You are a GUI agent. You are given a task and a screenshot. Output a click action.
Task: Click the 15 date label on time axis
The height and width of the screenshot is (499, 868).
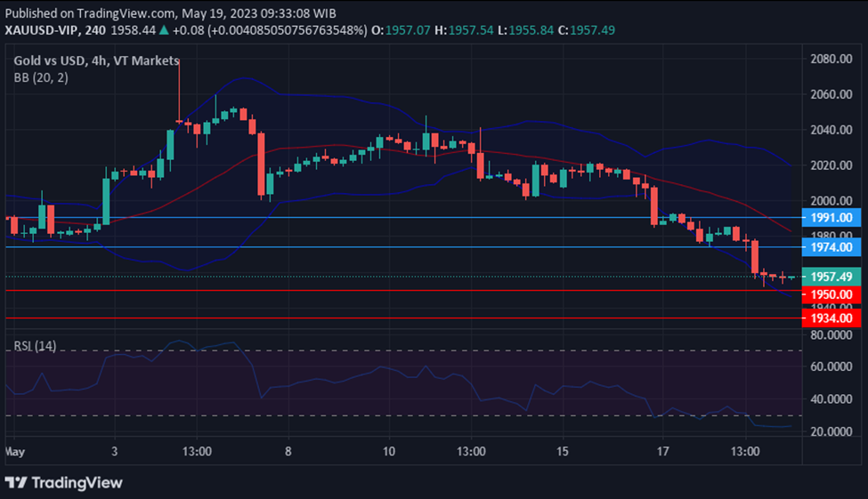[x=562, y=451]
